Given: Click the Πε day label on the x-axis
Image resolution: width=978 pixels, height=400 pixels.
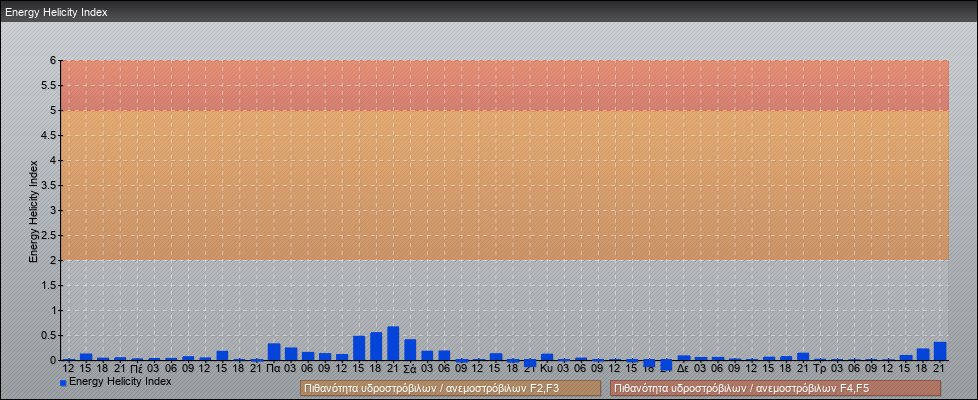Looking at the screenshot, I should 137,369.
